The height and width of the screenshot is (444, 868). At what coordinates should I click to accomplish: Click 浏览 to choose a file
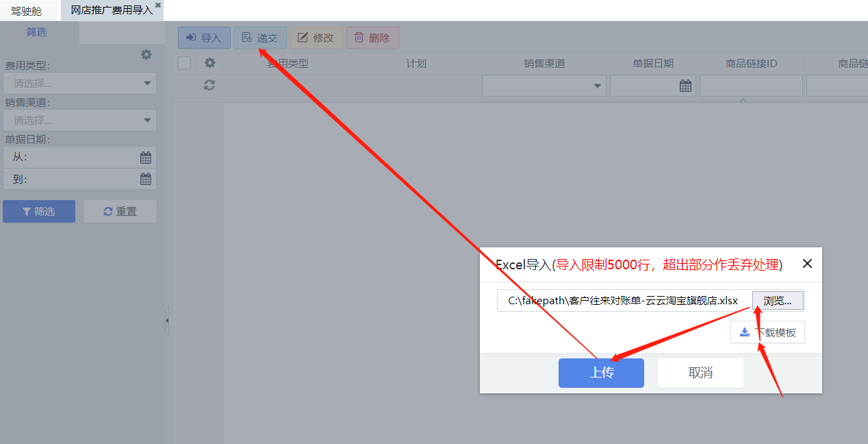click(x=778, y=300)
